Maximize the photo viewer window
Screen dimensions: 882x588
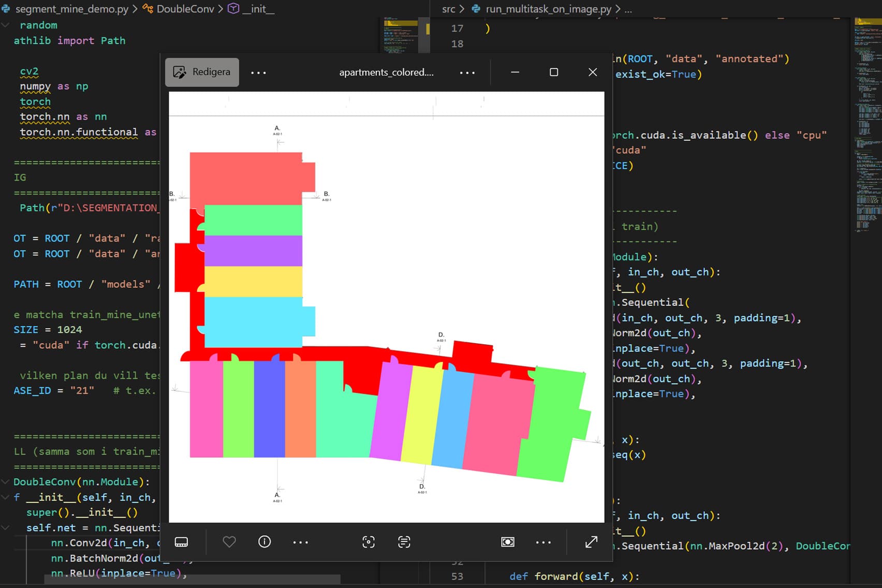[x=554, y=72]
